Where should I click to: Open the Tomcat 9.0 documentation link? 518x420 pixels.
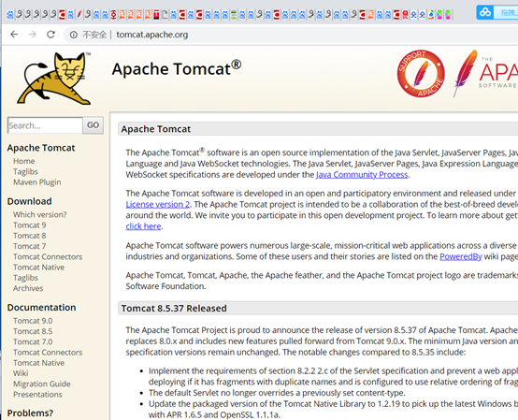(x=33, y=321)
